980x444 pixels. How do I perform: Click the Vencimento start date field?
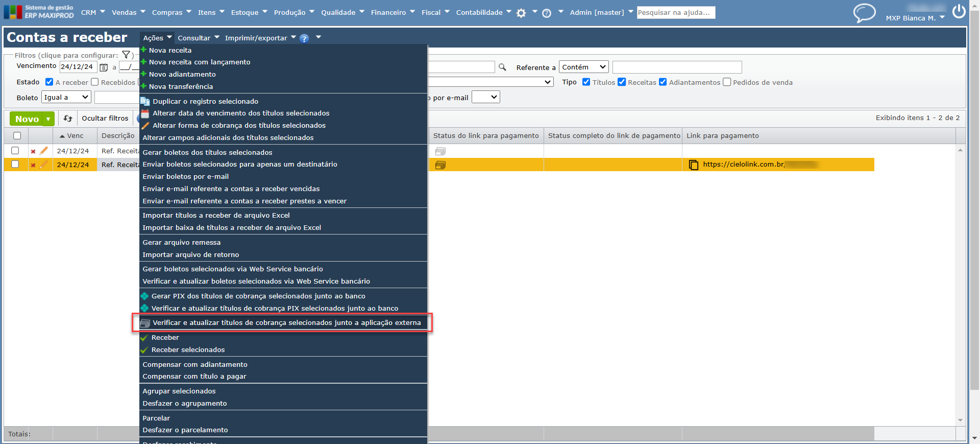pyautogui.click(x=78, y=67)
